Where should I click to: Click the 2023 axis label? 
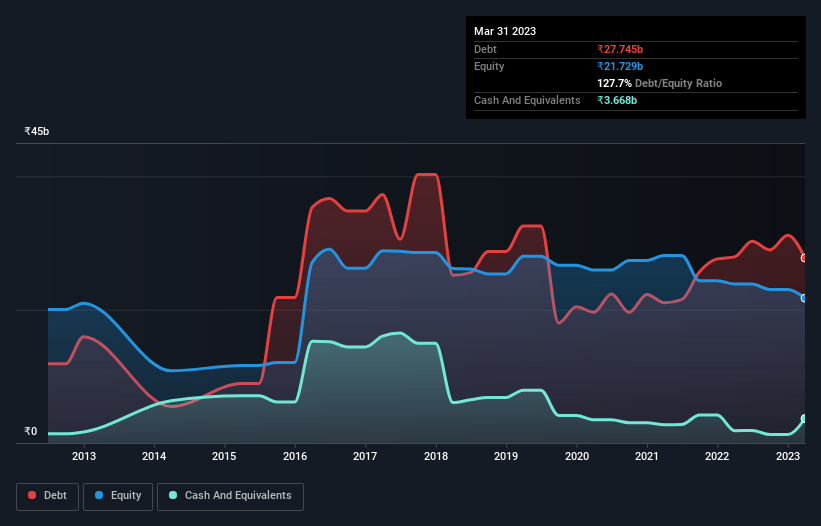tap(787, 456)
